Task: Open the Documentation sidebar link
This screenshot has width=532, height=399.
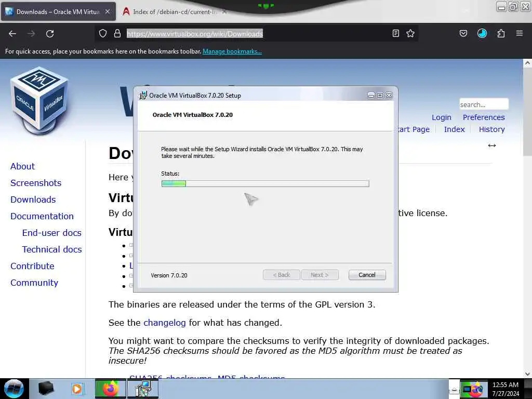Action: tap(42, 216)
